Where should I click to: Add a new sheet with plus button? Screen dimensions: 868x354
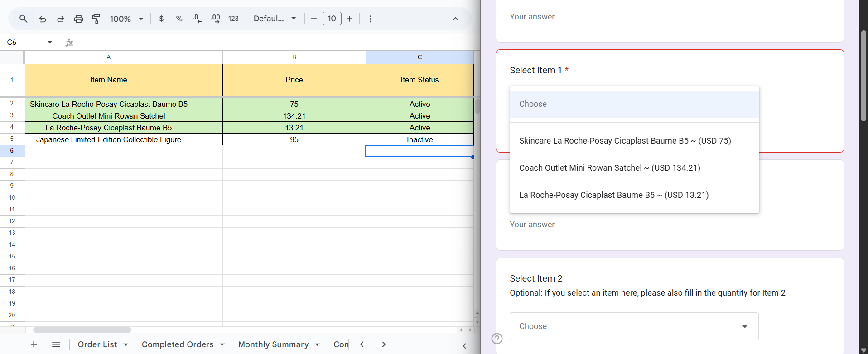pos(34,344)
